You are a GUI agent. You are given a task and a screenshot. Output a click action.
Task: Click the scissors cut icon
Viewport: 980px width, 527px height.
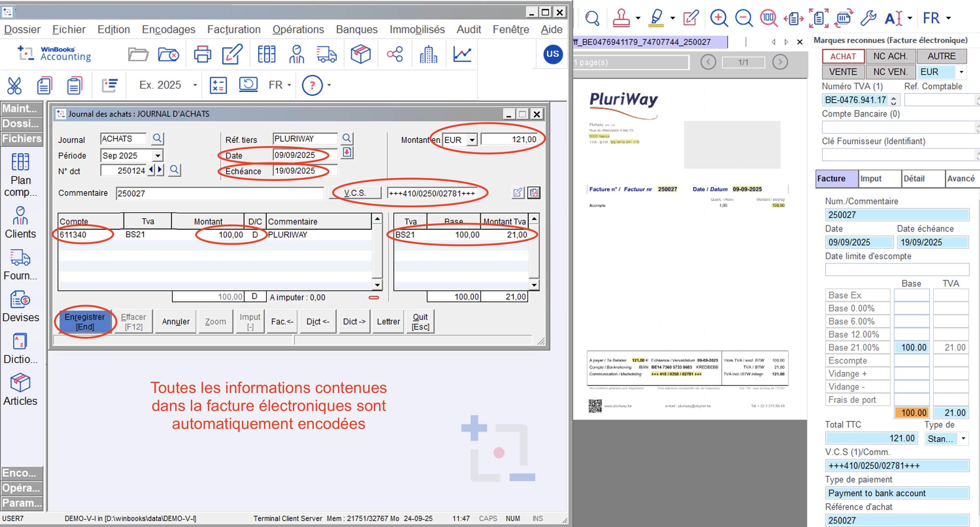point(14,85)
